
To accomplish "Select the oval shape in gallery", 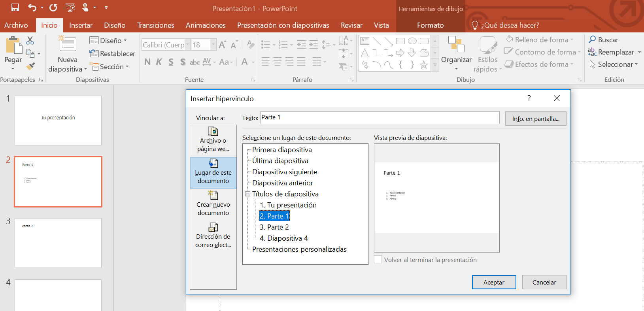I will 412,41.
